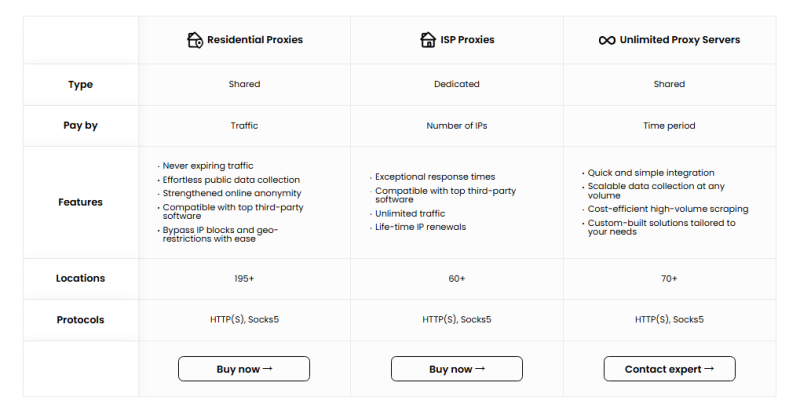Click the Type row label
The width and height of the screenshot is (800, 419).
coord(80,85)
